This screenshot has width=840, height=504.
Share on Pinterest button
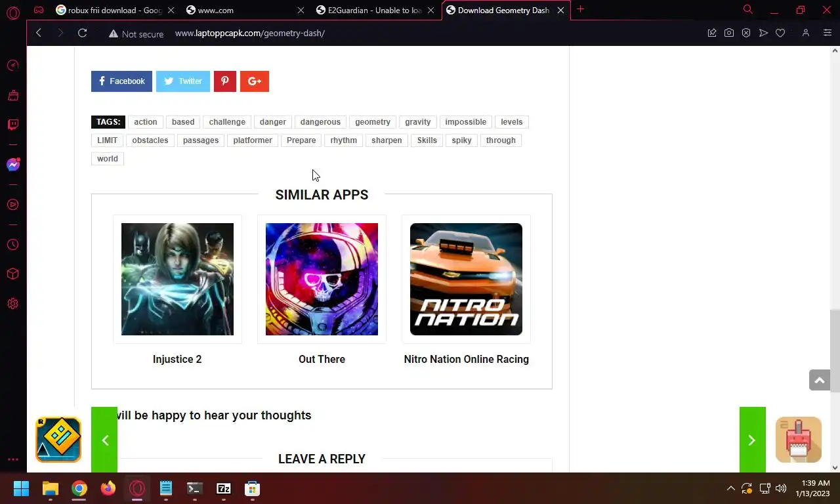point(224,81)
